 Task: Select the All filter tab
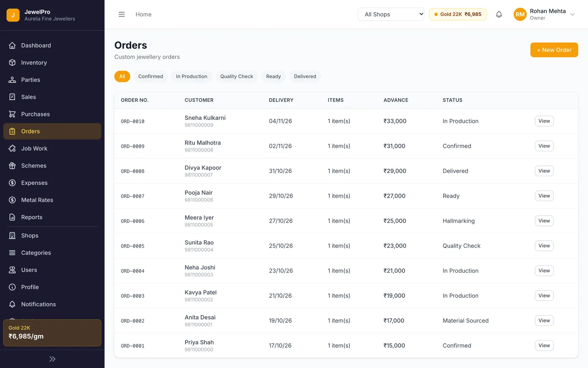(x=122, y=76)
